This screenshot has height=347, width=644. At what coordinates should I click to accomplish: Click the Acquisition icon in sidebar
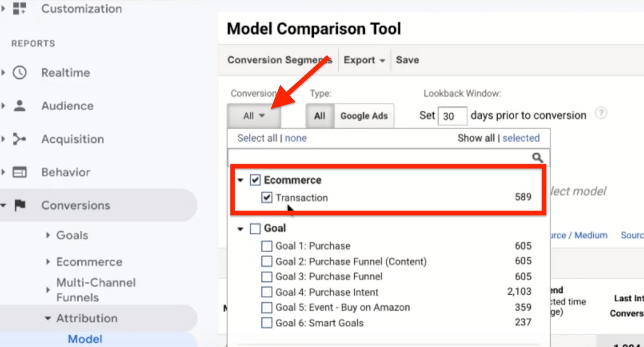coord(19,139)
